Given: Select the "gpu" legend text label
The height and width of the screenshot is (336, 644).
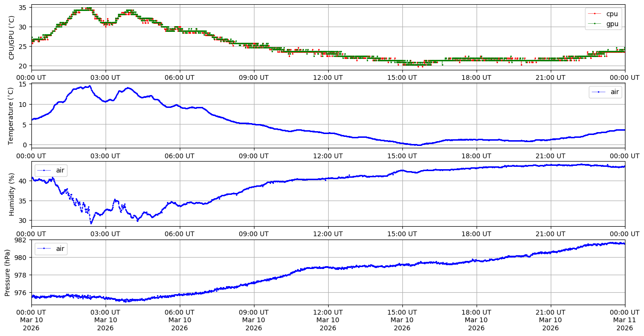Looking at the screenshot, I should click(612, 24).
